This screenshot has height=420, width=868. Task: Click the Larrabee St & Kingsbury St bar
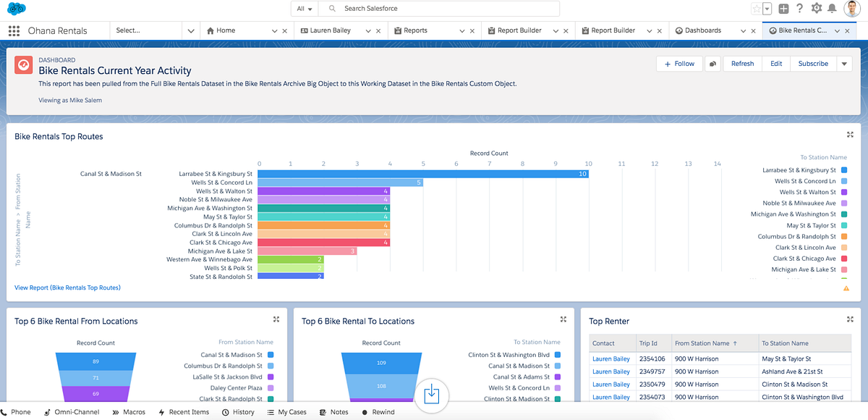coord(423,174)
